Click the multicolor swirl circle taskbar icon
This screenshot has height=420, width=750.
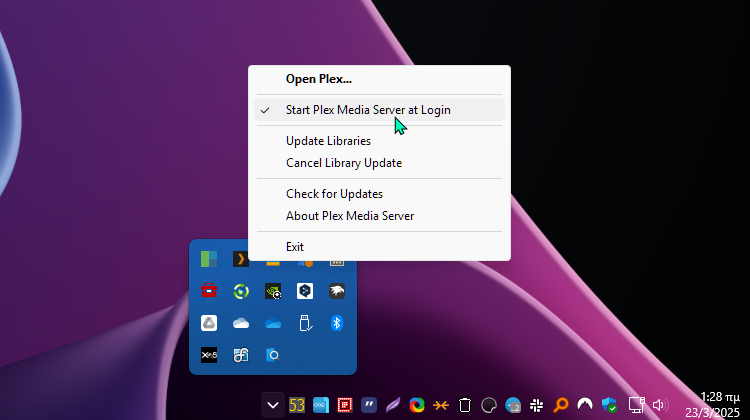(417, 405)
